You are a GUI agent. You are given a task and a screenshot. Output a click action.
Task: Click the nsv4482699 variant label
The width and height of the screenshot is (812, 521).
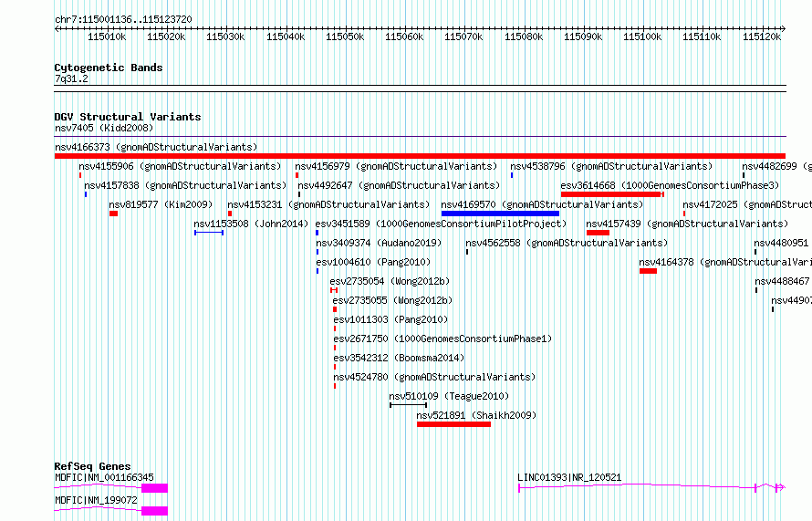[776, 166]
